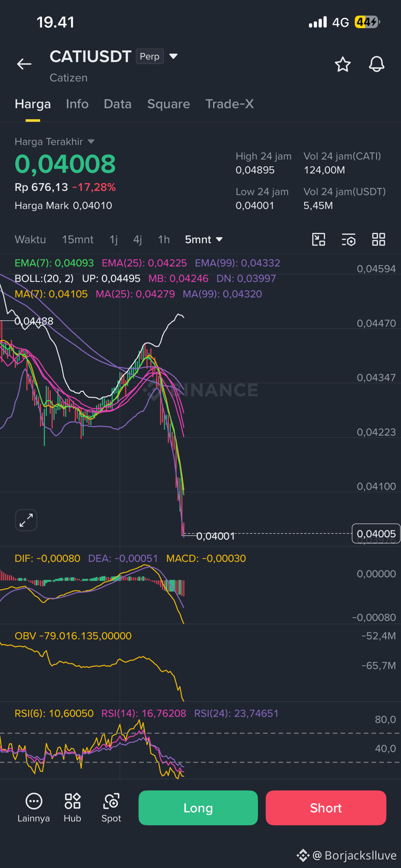Tap the current price tag 0,04005
This screenshot has width=401, height=868.
coord(376,534)
